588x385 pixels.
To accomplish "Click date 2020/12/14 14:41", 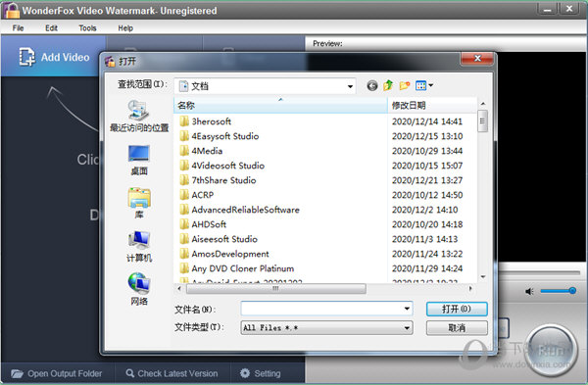I will point(427,121).
